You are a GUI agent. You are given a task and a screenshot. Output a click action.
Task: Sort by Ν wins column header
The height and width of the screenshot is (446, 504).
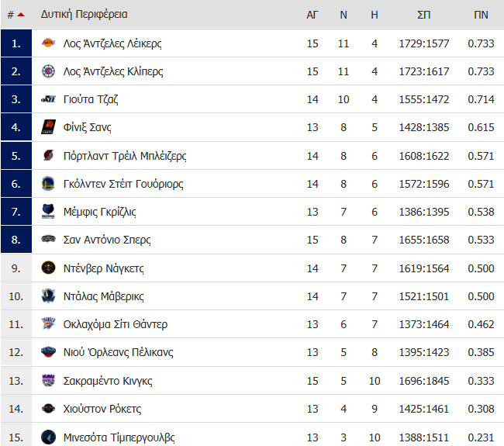(x=343, y=15)
